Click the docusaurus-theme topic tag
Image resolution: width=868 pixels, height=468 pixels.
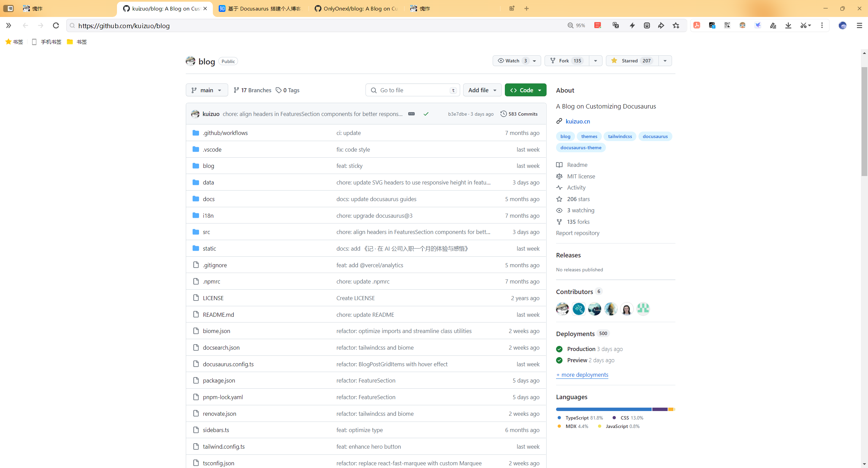[581, 148]
